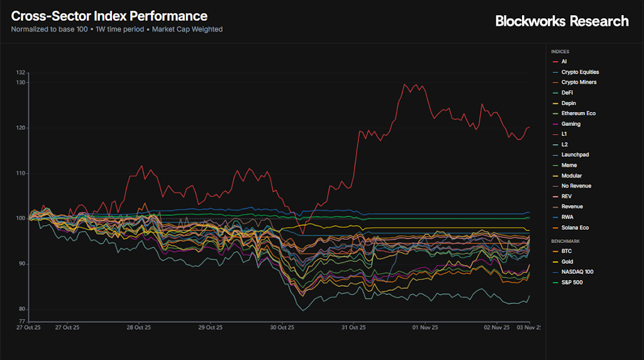Click the DeFi legend item
Screen dimensions: 644x360
click(x=567, y=93)
